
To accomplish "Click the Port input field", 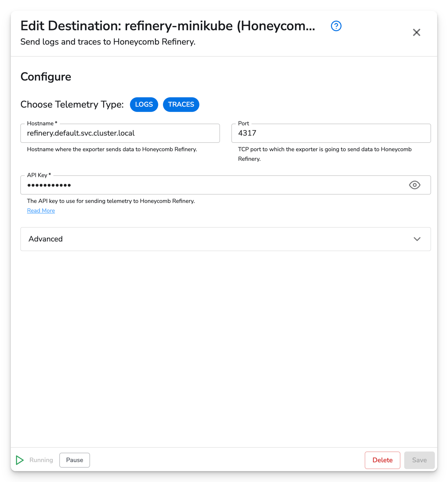I will [x=331, y=133].
